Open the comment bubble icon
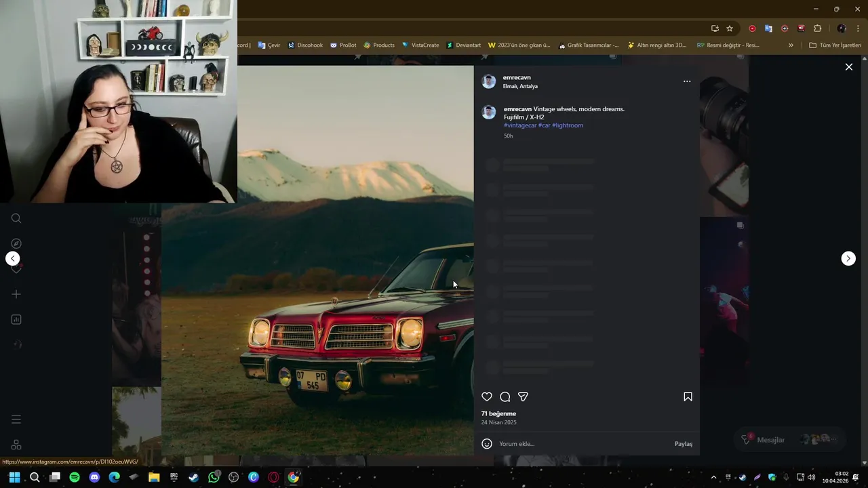Screen dimensions: 868x488 point(505,397)
